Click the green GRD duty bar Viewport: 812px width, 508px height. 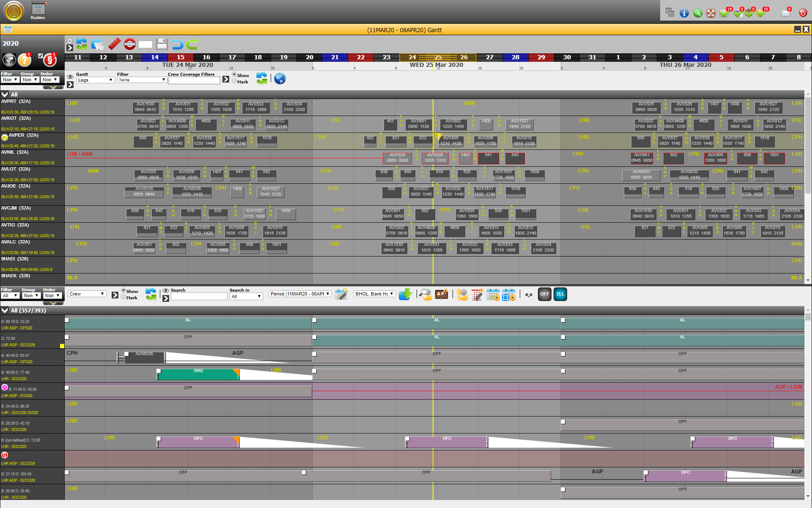point(198,374)
